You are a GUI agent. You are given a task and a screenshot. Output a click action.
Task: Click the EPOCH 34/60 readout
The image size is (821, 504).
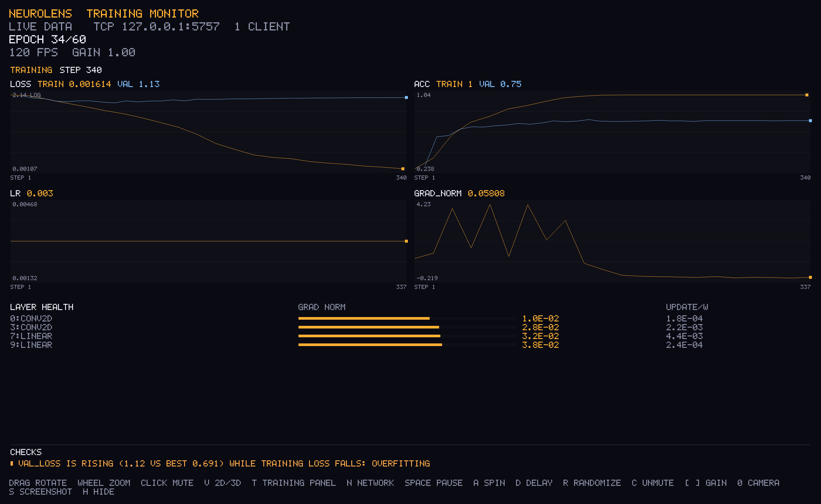47,40
